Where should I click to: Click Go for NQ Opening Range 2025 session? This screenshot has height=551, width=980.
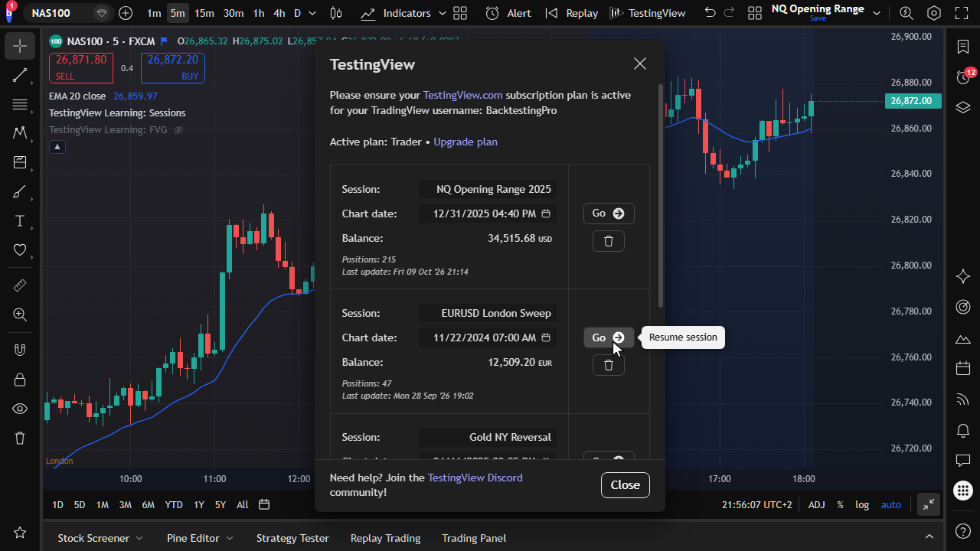coord(609,214)
